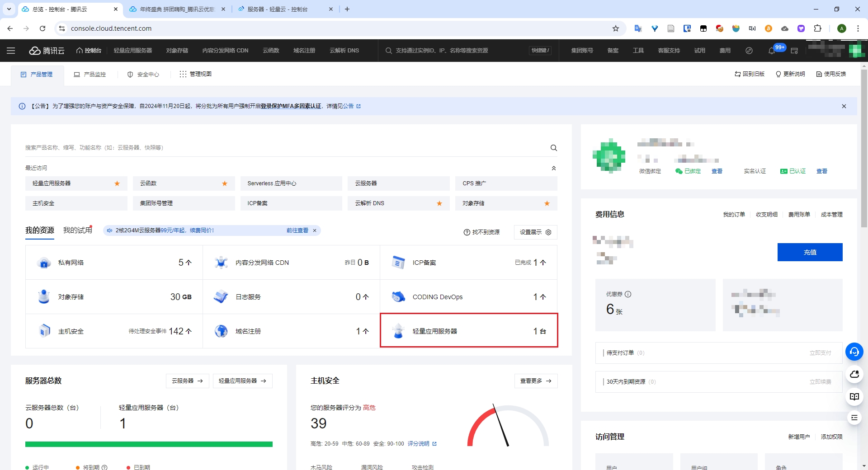868x470 pixels.
Task: Unstar 轻量应用服务器 in recent visits
Action: point(117,183)
